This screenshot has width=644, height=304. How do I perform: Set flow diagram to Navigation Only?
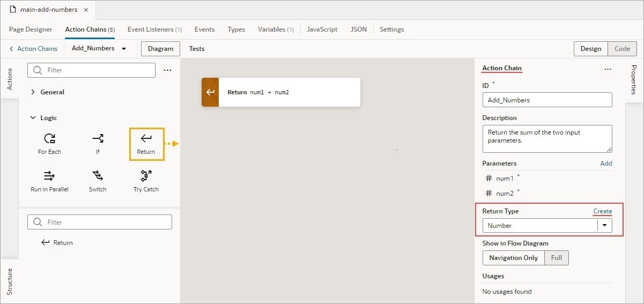513,258
